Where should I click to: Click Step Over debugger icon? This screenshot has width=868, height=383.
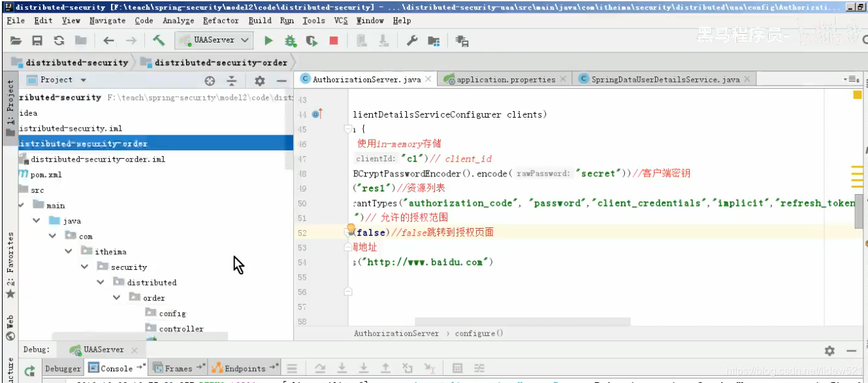click(x=320, y=368)
